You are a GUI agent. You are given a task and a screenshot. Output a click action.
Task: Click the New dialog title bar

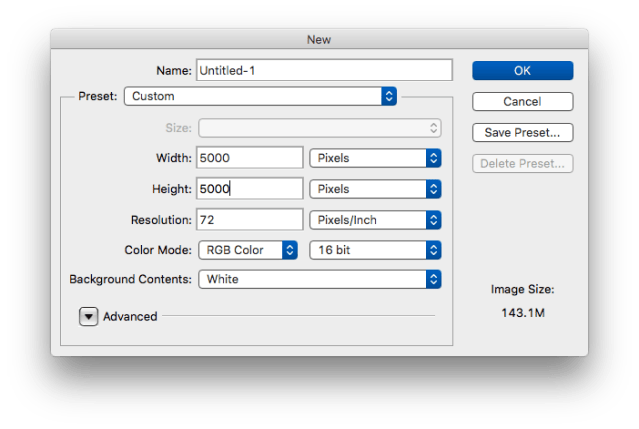pos(319,39)
